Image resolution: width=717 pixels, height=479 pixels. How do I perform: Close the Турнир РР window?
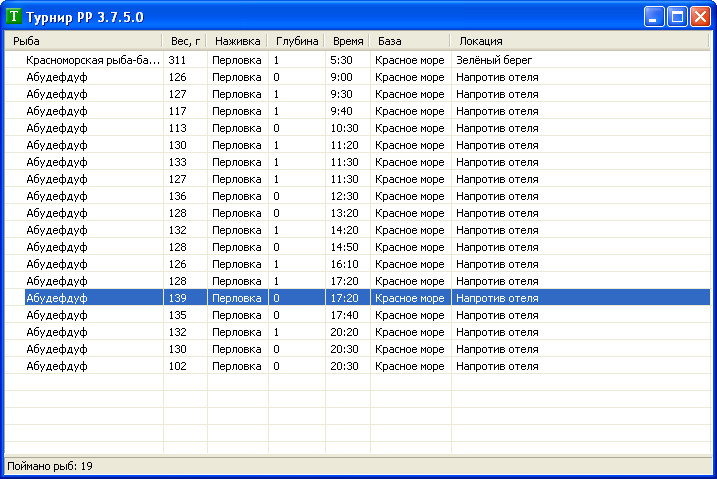pyautogui.click(x=701, y=17)
